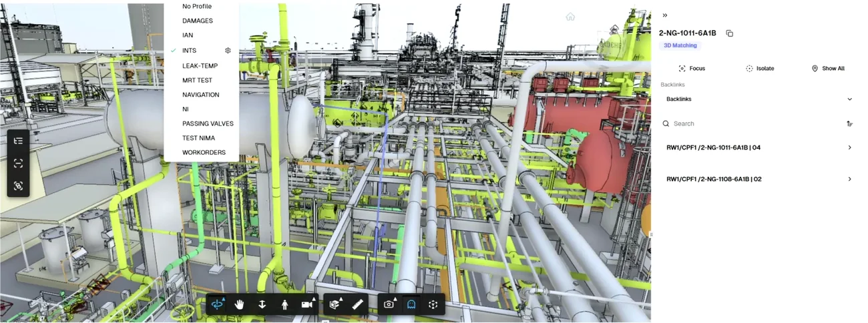
Task: Collapse the right panel with double chevron
Action: point(665,15)
